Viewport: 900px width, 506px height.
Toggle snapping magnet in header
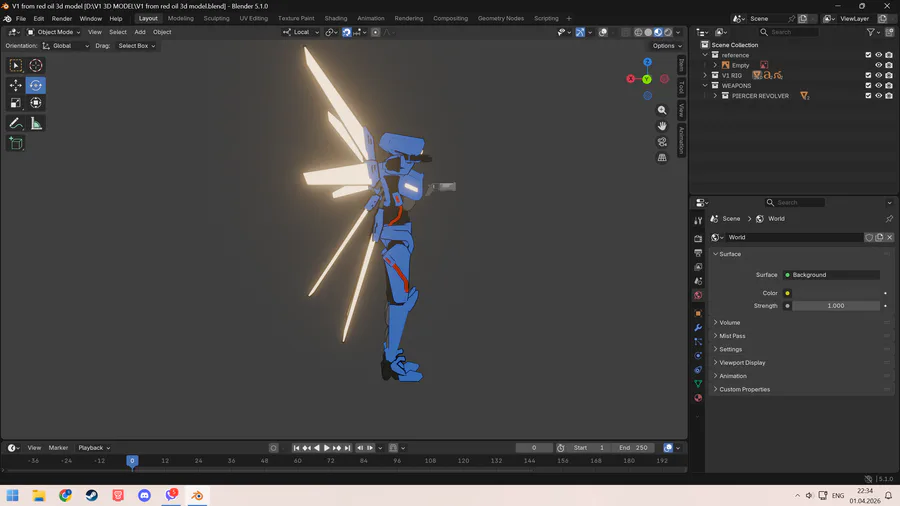[x=347, y=32]
